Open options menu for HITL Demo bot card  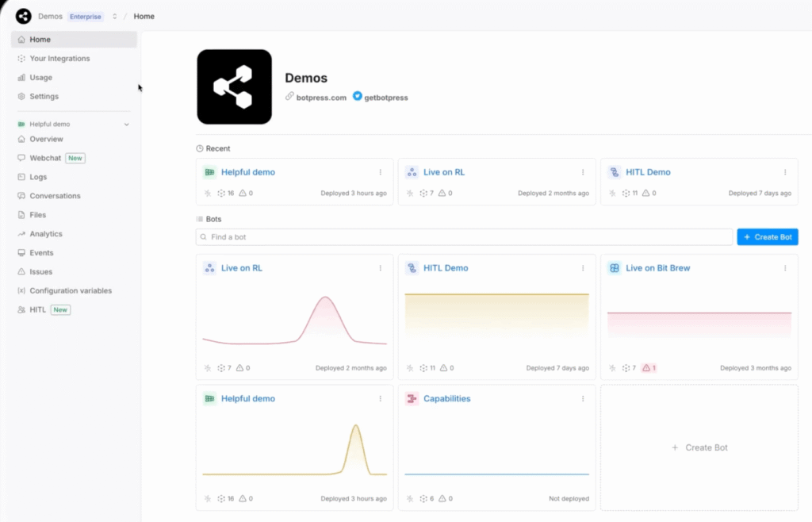pos(583,267)
